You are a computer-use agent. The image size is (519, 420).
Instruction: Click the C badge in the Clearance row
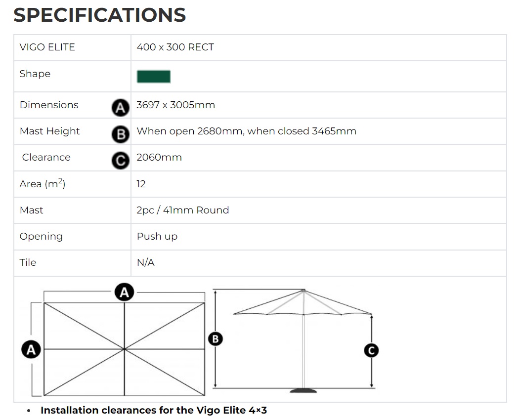[x=120, y=160]
